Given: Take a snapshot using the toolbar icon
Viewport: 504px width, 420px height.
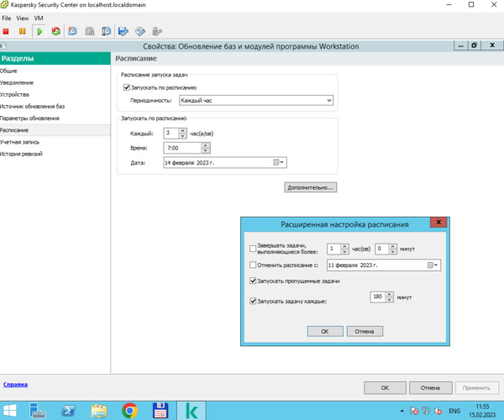Looking at the screenshot, I should tap(73, 31).
